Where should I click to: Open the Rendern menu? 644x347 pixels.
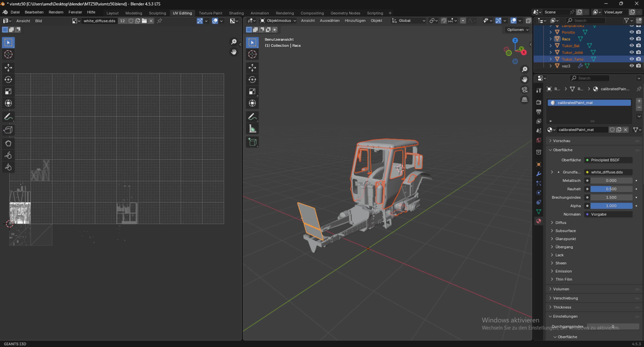[56, 12]
